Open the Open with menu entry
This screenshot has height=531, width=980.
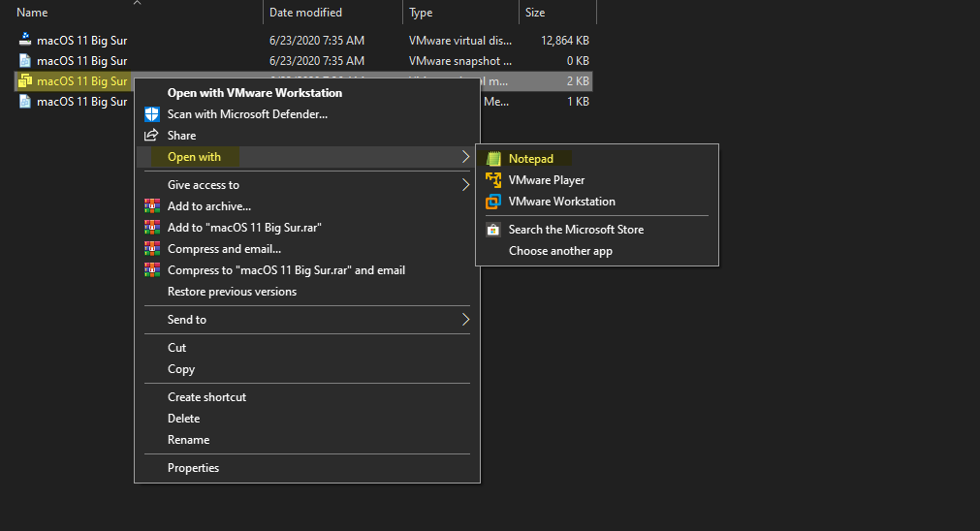pos(195,157)
